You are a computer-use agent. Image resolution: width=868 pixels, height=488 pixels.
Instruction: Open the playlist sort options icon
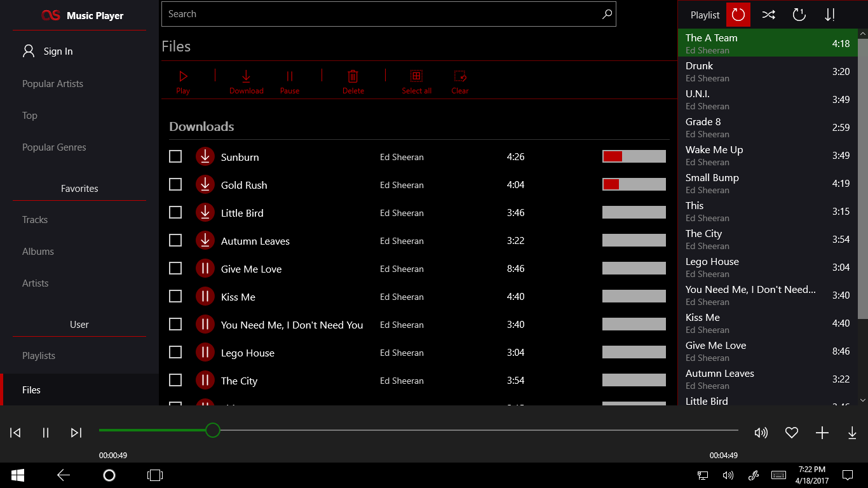[x=830, y=14]
